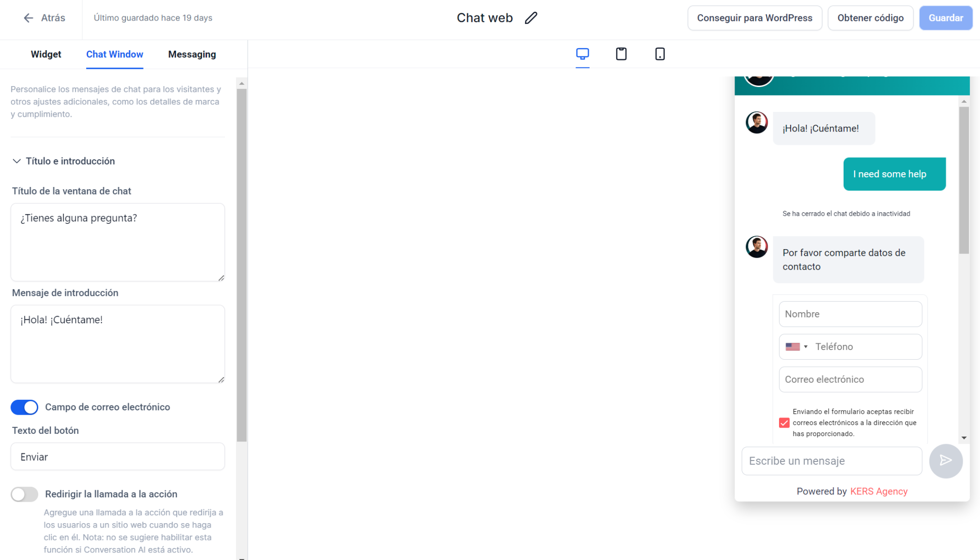Image resolution: width=980 pixels, height=560 pixels.
Task: Open the Widget tab
Action: (x=46, y=54)
